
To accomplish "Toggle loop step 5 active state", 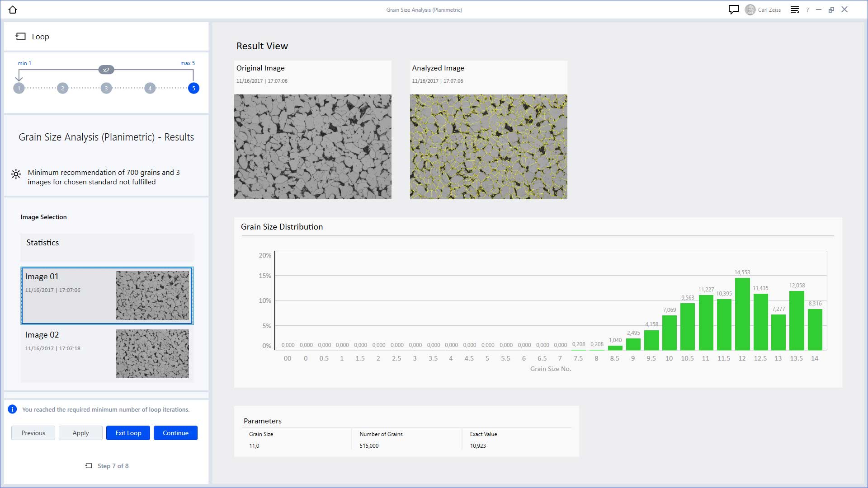I will coord(193,88).
